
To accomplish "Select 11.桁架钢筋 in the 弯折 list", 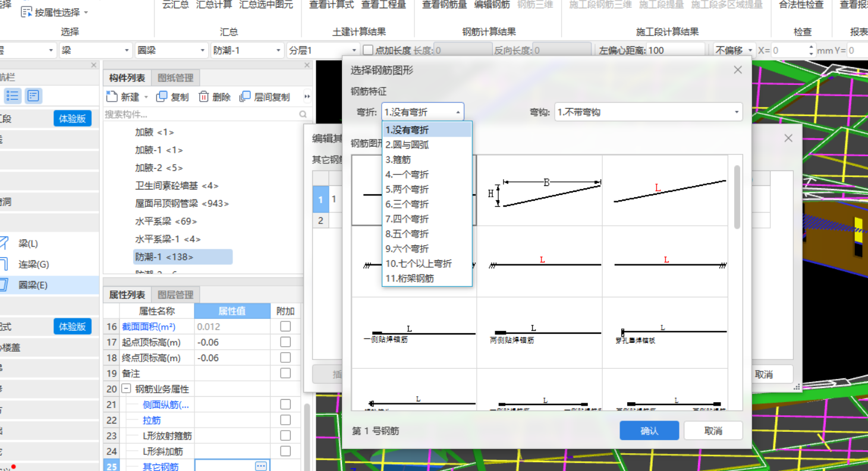I will (427, 278).
